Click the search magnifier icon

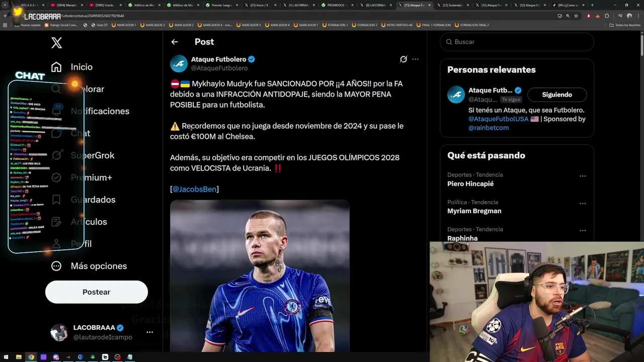click(x=449, y=42)
